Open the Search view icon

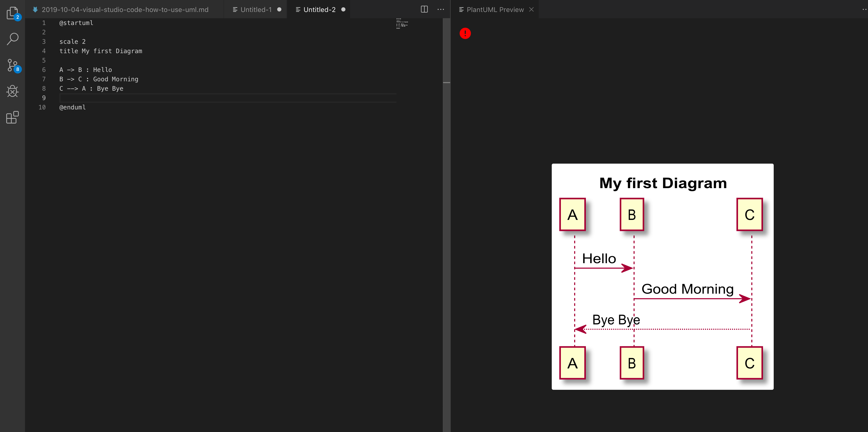[x=13, y=39]
